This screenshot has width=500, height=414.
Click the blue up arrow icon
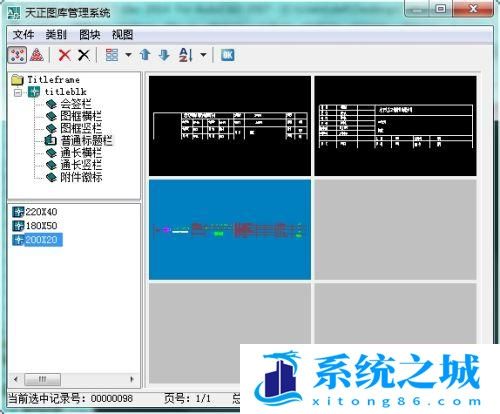pyautogui.click(x=145, y=55)
